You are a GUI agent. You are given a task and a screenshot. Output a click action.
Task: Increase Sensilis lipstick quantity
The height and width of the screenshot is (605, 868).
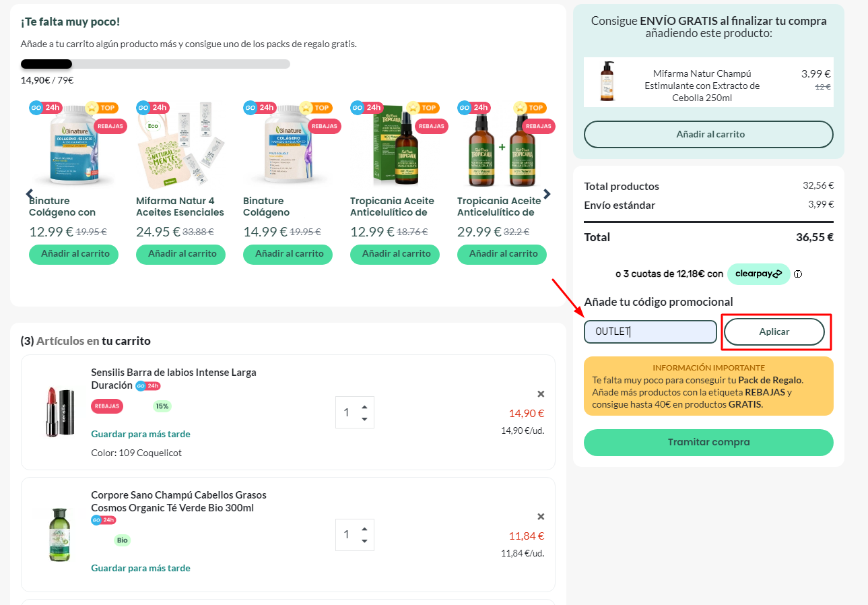[364, 407]
